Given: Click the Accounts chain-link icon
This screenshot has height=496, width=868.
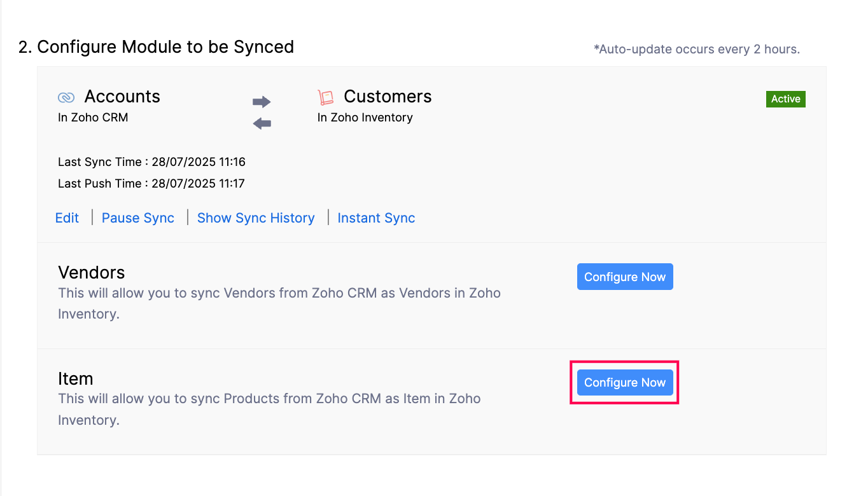Looking at the screenshot, I should point(66,97).
